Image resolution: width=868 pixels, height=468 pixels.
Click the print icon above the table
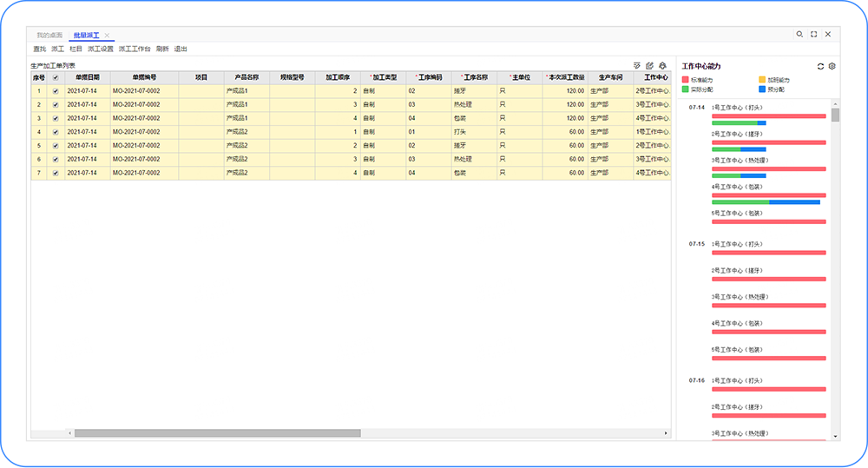[662, 66]
